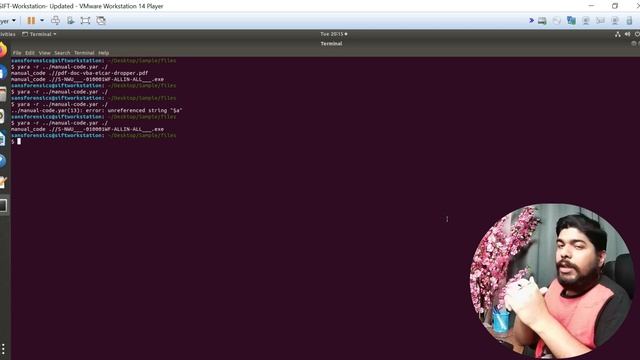Click the blue VMware devices chevron arrow
Viewport: 640px width, 360px height.
pos(531,20)
